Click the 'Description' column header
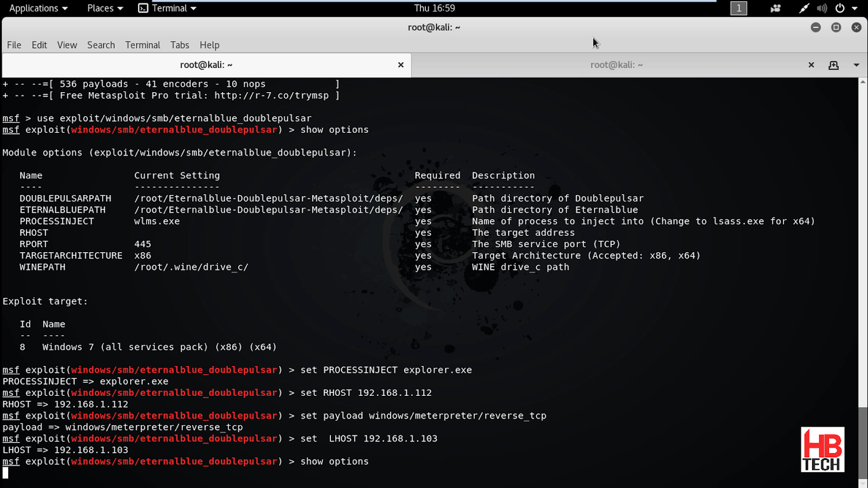 point(503,176)
